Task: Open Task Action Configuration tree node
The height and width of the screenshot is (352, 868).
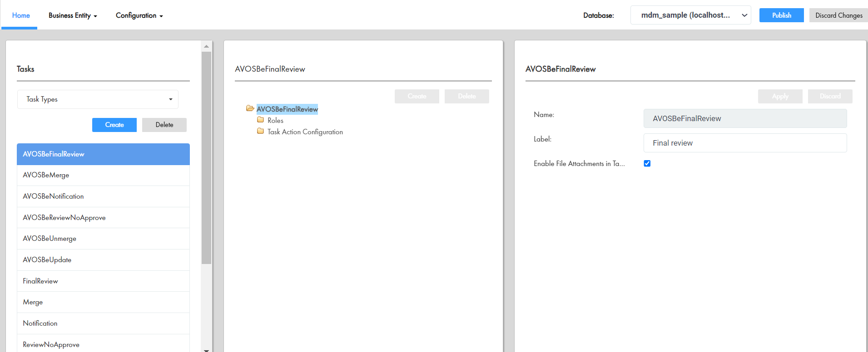Action: tap(305, 132)
